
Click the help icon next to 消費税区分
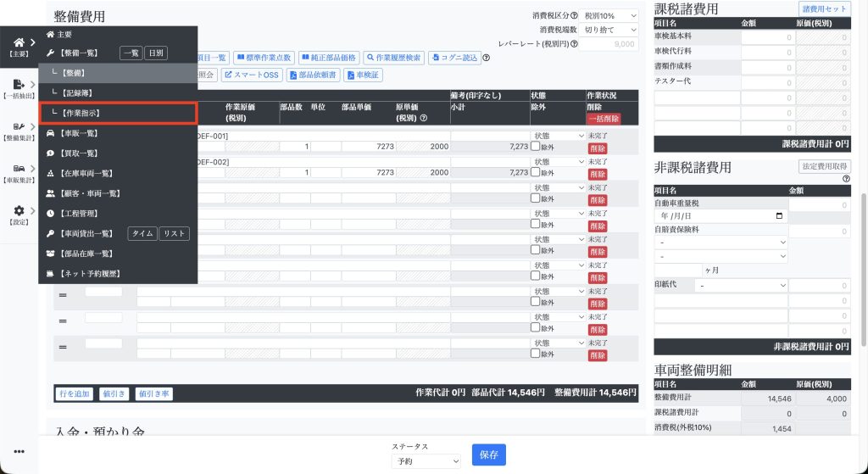coord(574,15)
